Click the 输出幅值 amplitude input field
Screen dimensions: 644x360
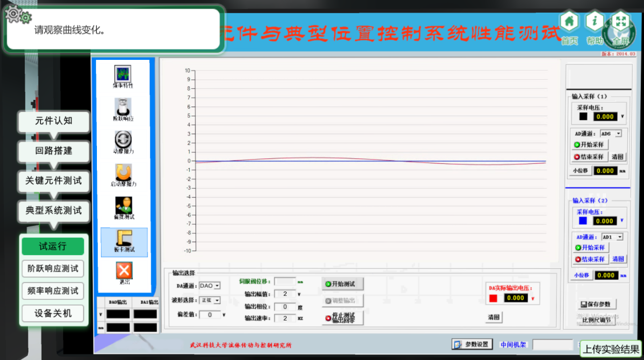[x=285, y=294]
